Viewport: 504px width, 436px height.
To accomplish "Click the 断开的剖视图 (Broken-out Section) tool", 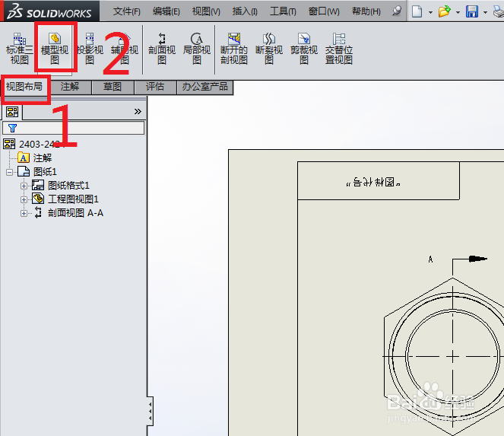I will point(234,49).
